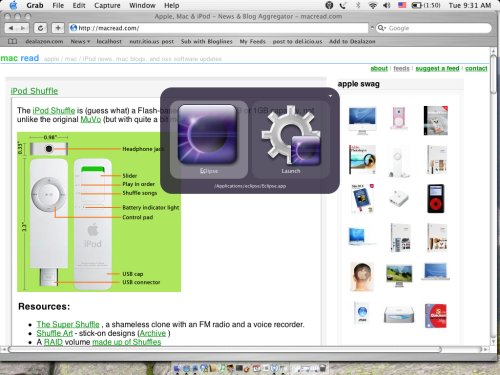
Task: Click the localhost bookmark
Action: [x=109, y=41]
